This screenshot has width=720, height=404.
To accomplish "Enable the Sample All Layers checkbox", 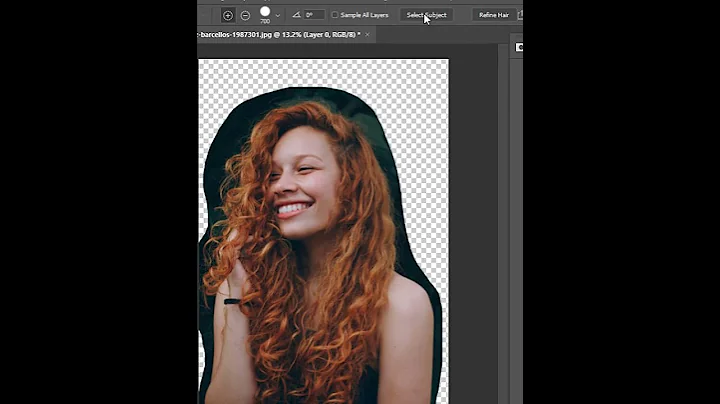I will (335, 15).
